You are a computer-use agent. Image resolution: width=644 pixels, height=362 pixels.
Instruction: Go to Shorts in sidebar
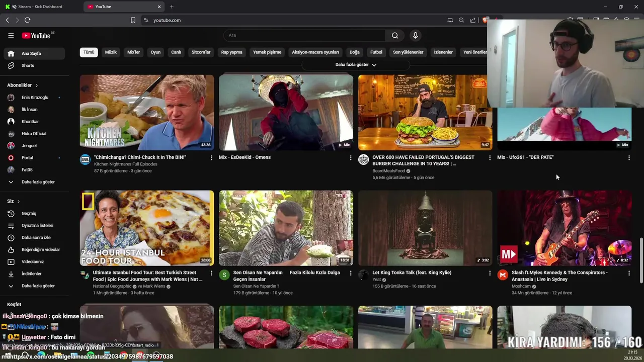point(34,65)
